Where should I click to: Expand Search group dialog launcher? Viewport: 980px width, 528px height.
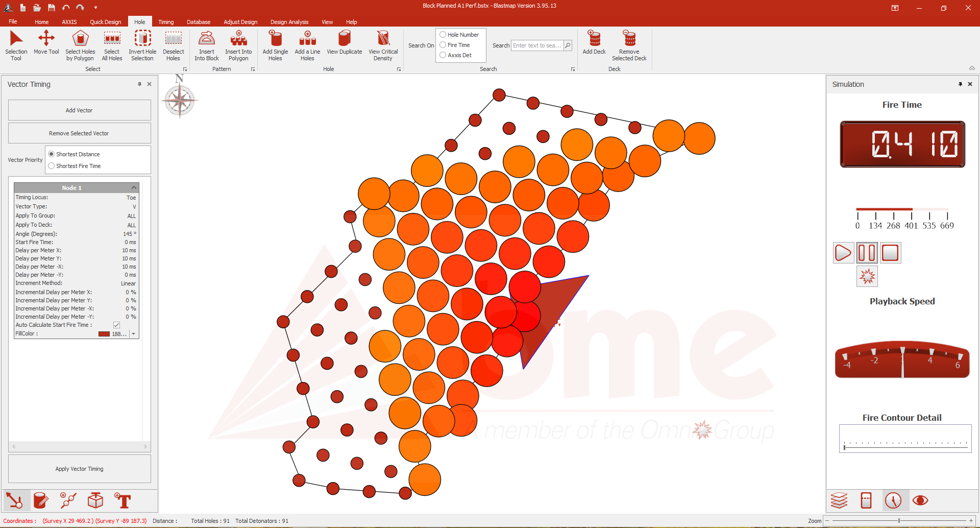[573, 69]
